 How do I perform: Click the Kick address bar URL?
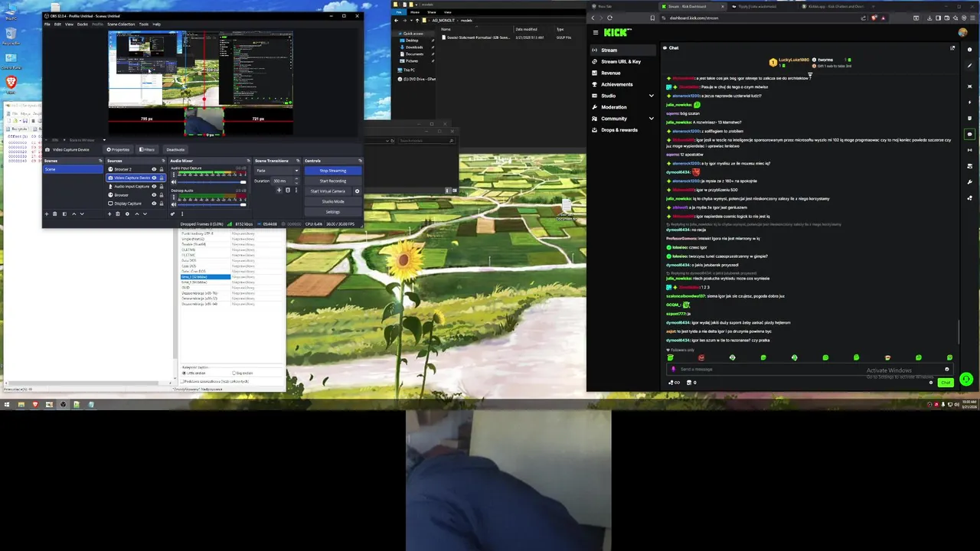[694, 18]
